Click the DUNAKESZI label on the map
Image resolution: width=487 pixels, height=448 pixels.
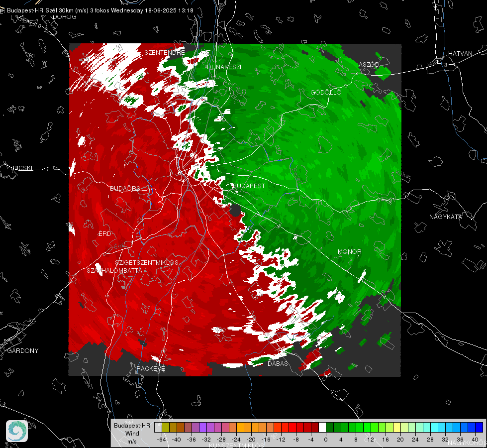click(224, 67)
